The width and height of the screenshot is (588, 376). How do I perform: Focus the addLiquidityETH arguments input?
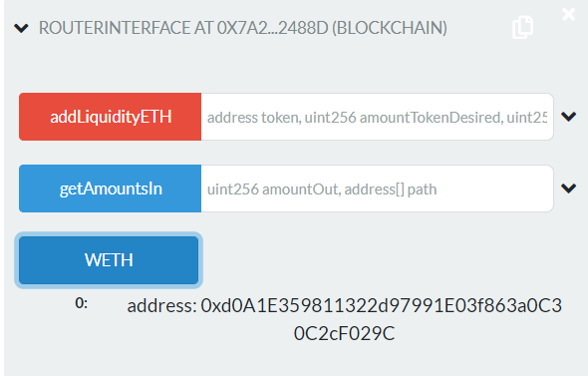378,117
